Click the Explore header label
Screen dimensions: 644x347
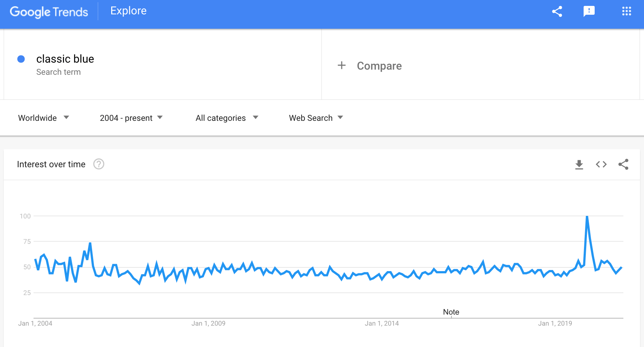(129, 11)
